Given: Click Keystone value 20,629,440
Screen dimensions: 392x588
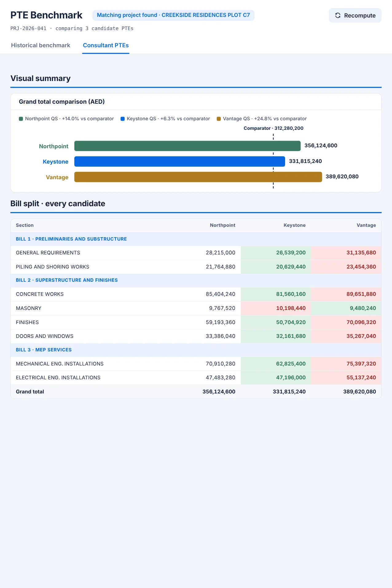Looking at the screenshot, I should 291,267.
